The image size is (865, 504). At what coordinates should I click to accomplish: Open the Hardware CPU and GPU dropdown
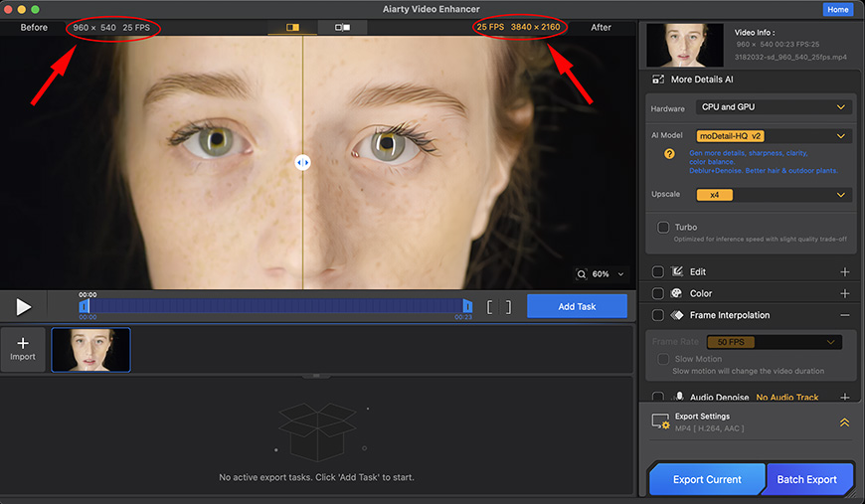774,107
